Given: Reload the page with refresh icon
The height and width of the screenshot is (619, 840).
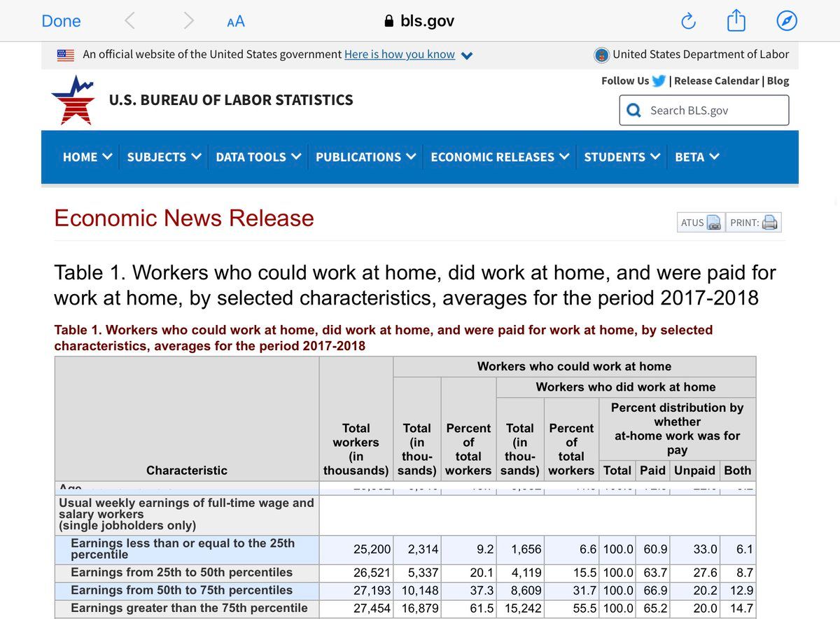Looking at the screenshot, I should pos(688,22).
